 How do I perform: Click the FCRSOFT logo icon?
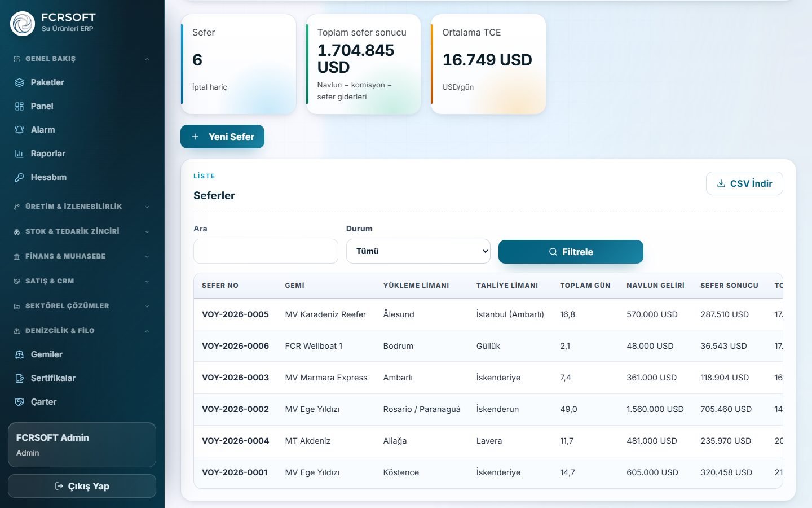pyautogui.click(x=23, y=23)
